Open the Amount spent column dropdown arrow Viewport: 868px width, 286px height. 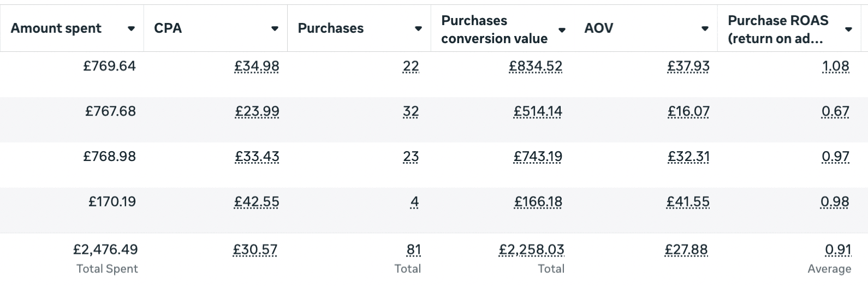(x=131, y=29)
